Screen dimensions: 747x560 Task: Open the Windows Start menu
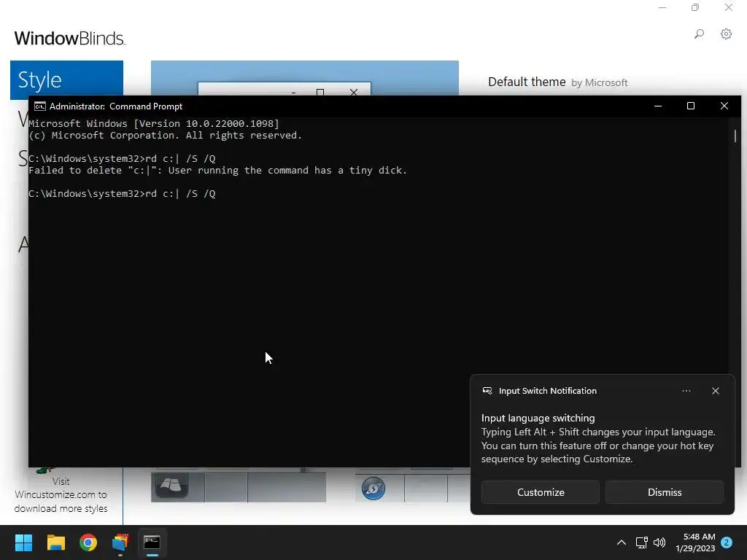[x=23, y=542]
